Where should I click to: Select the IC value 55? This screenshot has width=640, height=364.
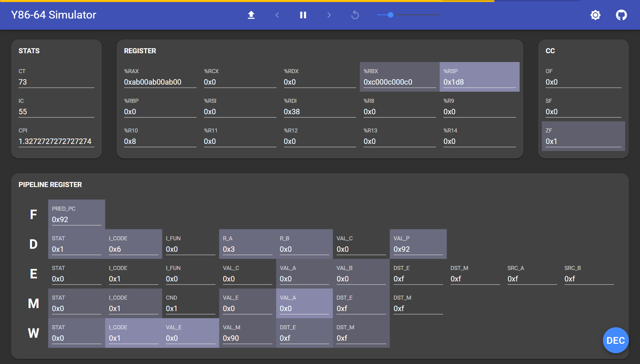pyautogui.click(x=56, y=112)
